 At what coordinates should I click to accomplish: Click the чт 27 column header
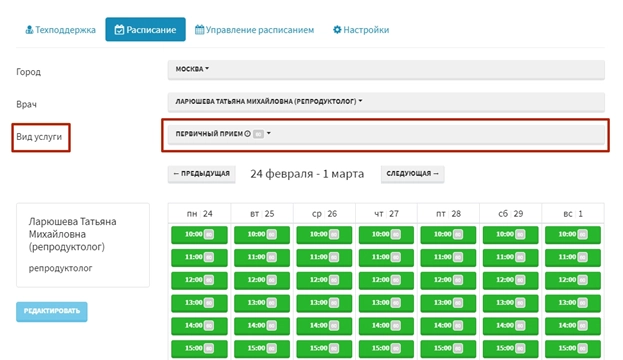386,214
